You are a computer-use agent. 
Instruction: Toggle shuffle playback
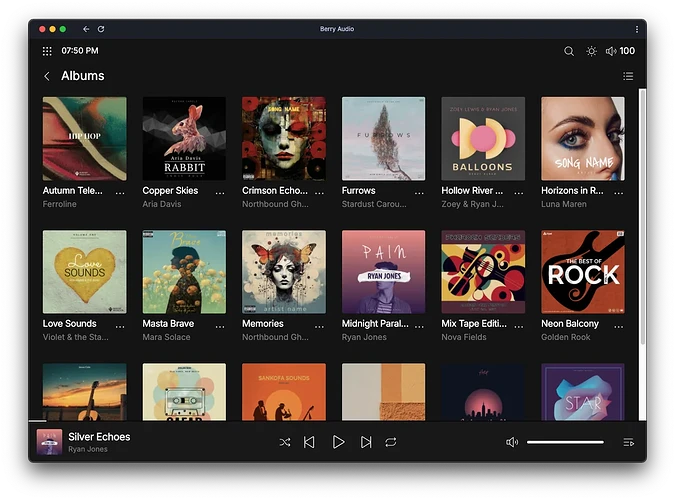click(285, 442)
